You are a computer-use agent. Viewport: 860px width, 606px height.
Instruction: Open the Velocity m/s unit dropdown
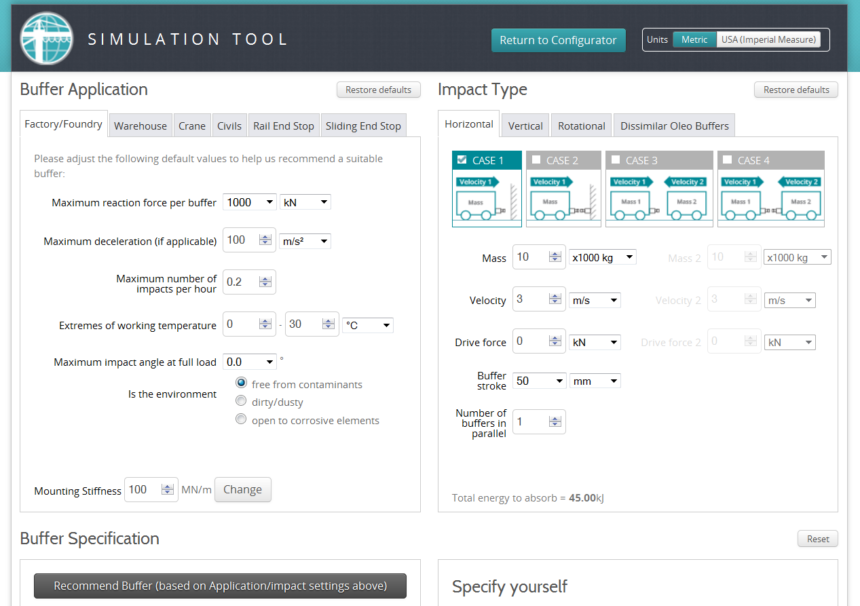point(595,300)
